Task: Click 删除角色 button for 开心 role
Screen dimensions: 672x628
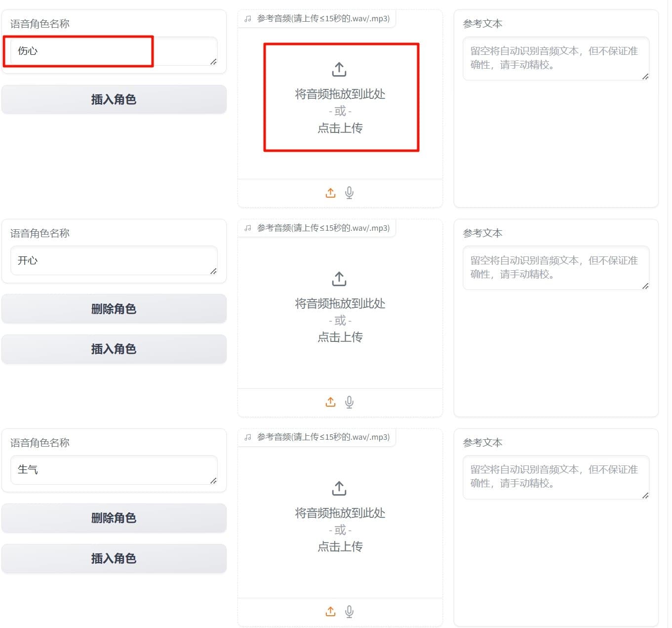Action: (114, 308)
